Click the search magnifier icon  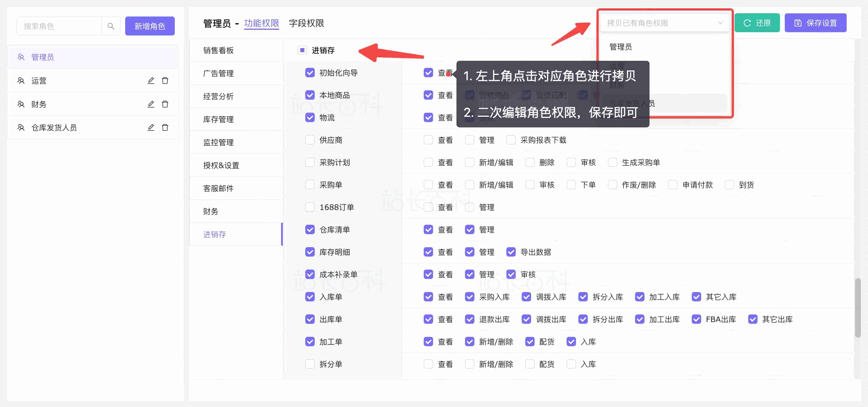point(110,26)
